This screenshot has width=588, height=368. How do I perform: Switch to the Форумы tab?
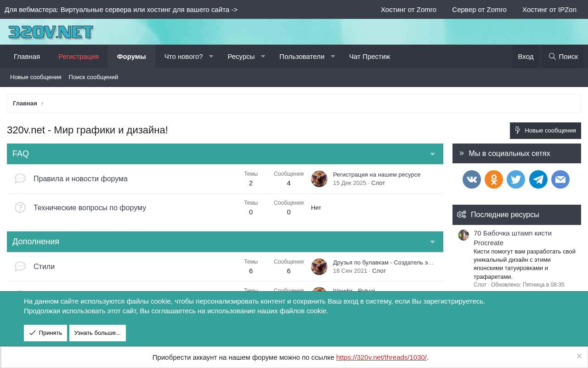[x=131, y=57]
